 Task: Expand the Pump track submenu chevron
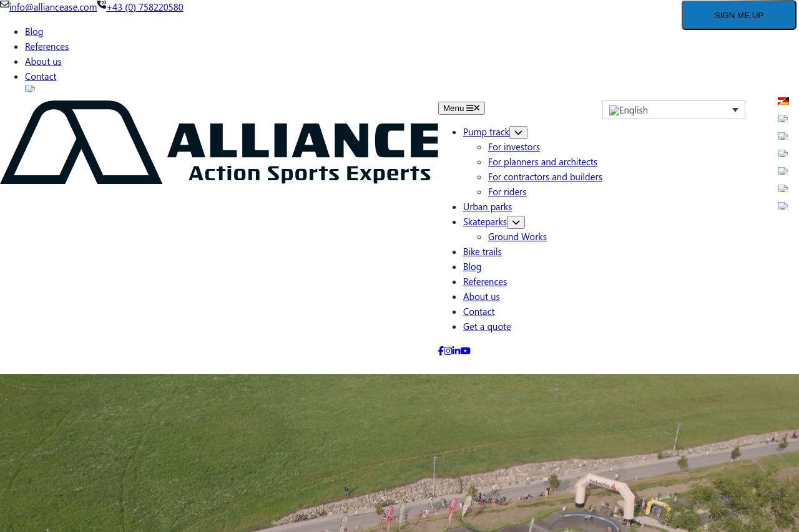pos(518,133)
